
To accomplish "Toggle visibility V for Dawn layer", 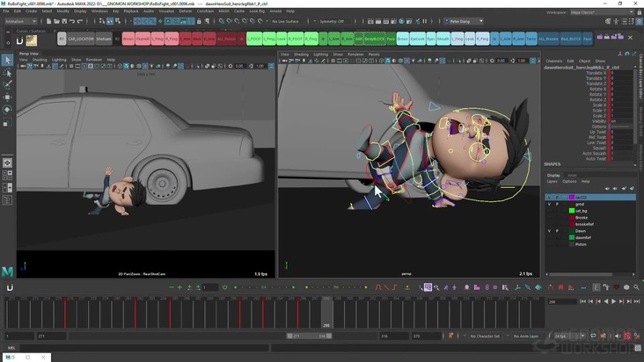I will [549, 231].
